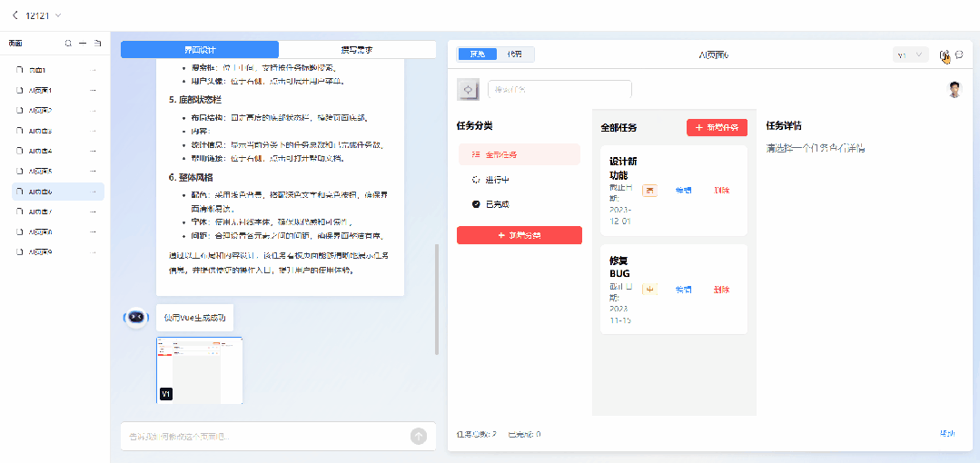This screenshot has height=463, width=980.
Task: Click the 中 priority tag
Action: [649, 290]
